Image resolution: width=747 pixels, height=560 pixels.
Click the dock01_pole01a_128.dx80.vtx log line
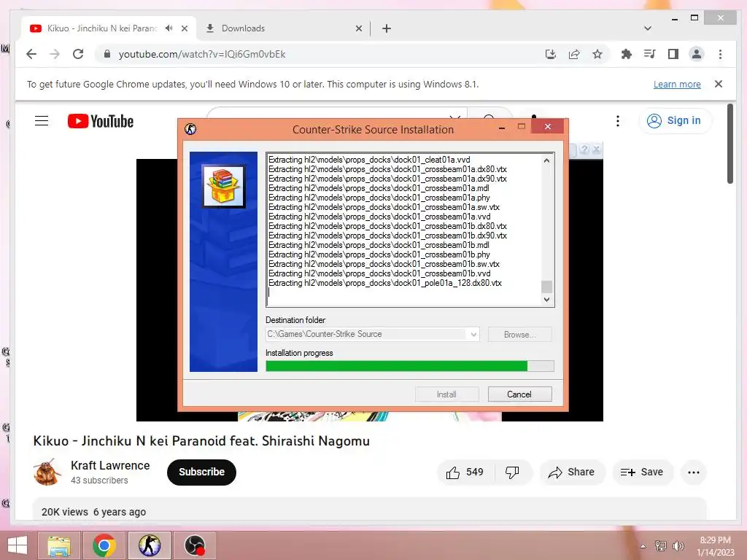(385, 283)
